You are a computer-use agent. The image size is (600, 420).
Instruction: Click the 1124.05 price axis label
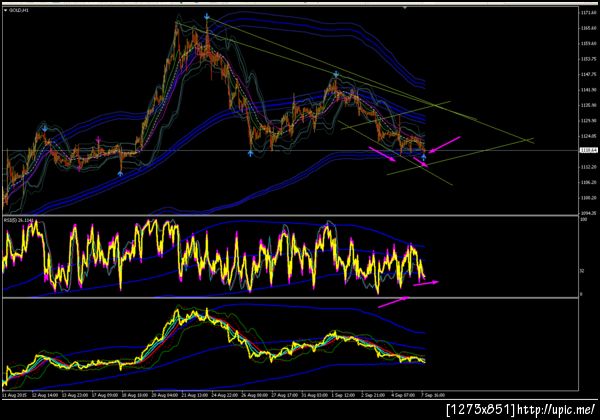click(x=589, y=136)
